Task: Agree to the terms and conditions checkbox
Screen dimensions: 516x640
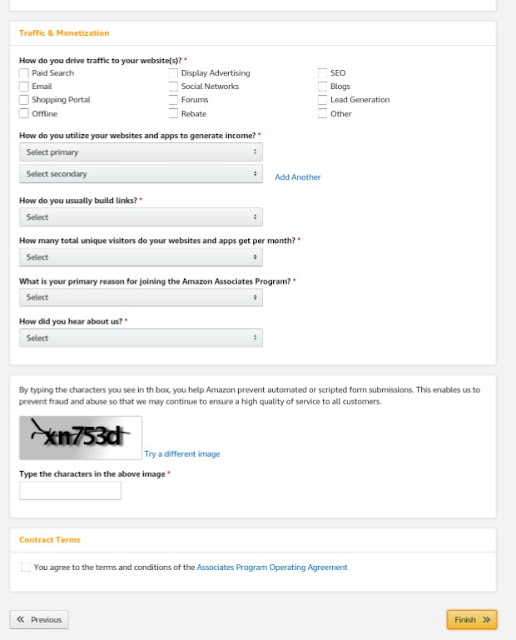Action: (x=25, y=567)
